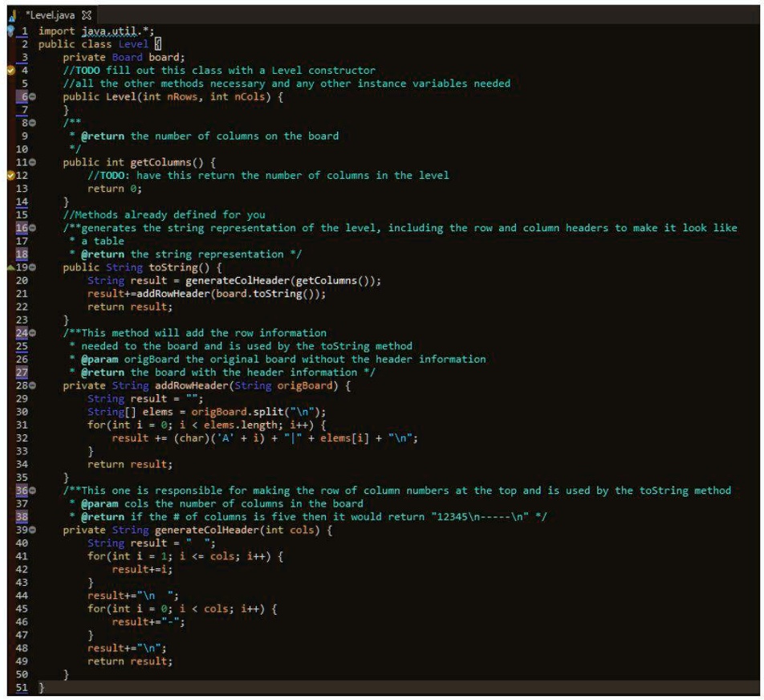Screen dimensions: 764x700
Task: Collapse the addRowHeader method at line 28
Action: 32,385
